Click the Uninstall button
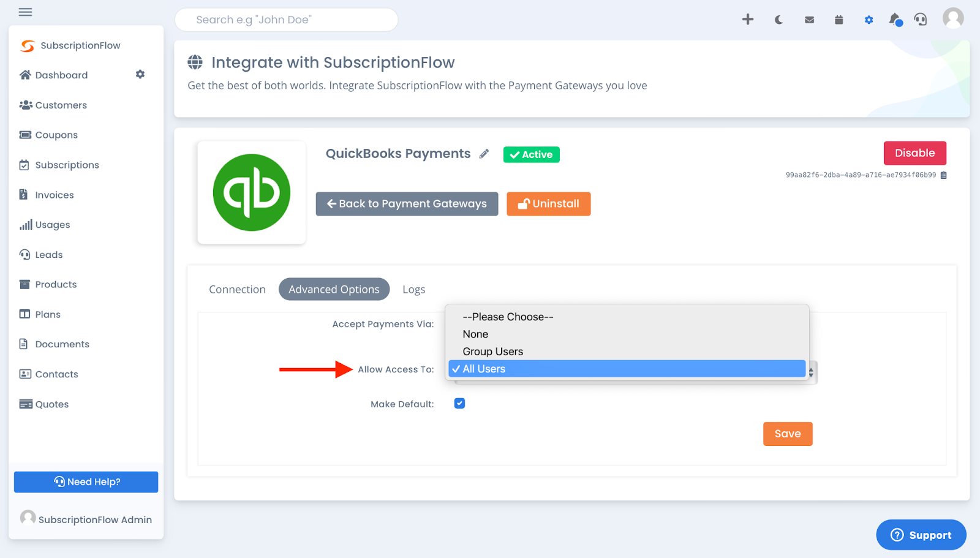Screen dimensions: 980x558 coord(549,204)
